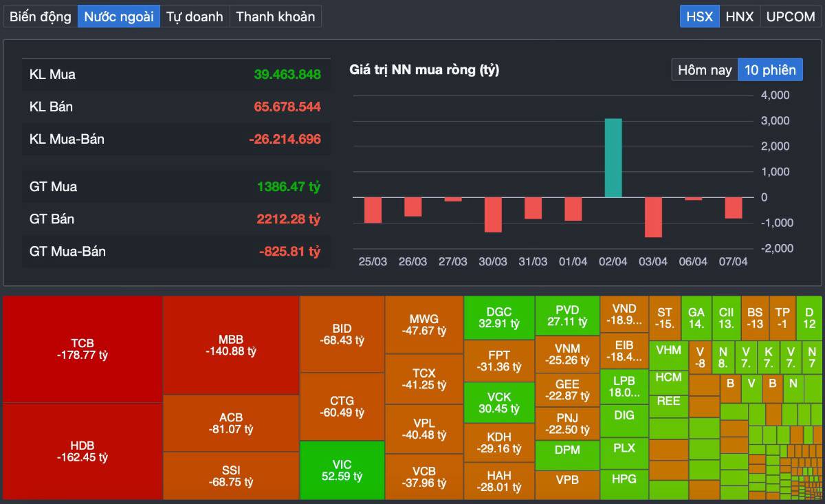Image resolution: width=825 pixels, height=504 pixels.
Task: Click the KL Bán value 65.678.544
Action: pyautogui.click(x=287, y=107)
